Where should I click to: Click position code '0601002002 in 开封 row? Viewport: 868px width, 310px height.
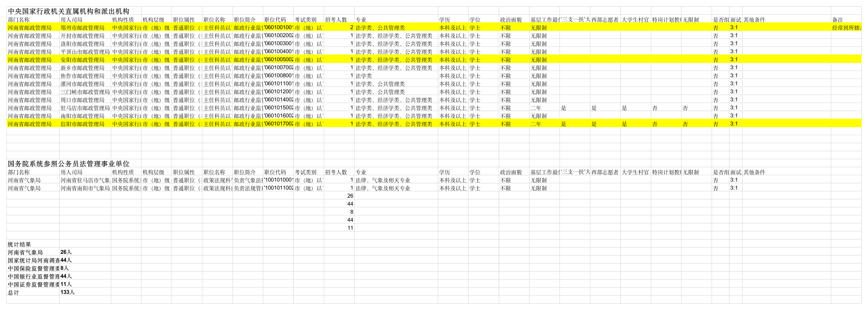tap(278, 35)
